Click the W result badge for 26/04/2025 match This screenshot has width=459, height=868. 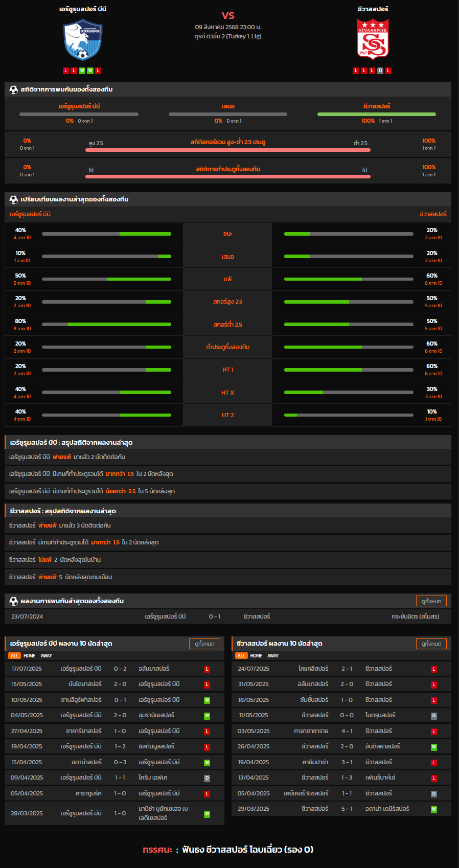pyautogui.click(x=434, y=747)
